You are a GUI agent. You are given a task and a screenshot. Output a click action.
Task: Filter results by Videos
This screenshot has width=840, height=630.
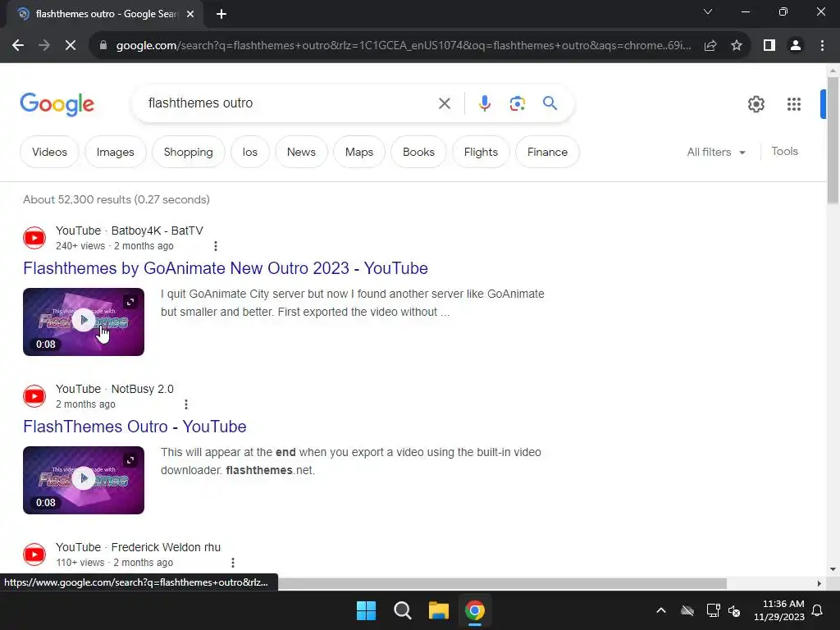coord(49,152)
